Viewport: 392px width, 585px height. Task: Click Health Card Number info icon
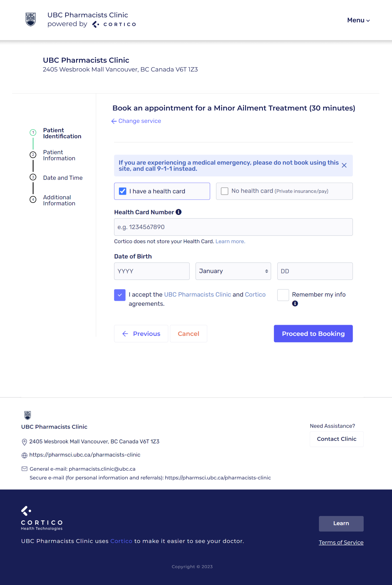pos(179,212)
